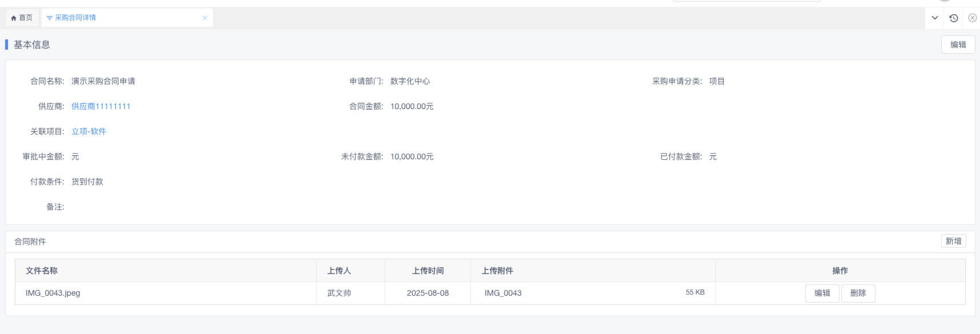Click the 上传人 column header
This screenshot has height=334, width=980.
pos(339,271)
